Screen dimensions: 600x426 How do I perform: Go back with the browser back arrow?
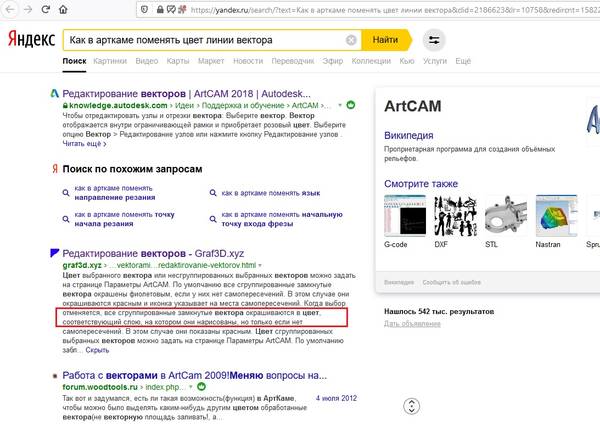(10, 9)
